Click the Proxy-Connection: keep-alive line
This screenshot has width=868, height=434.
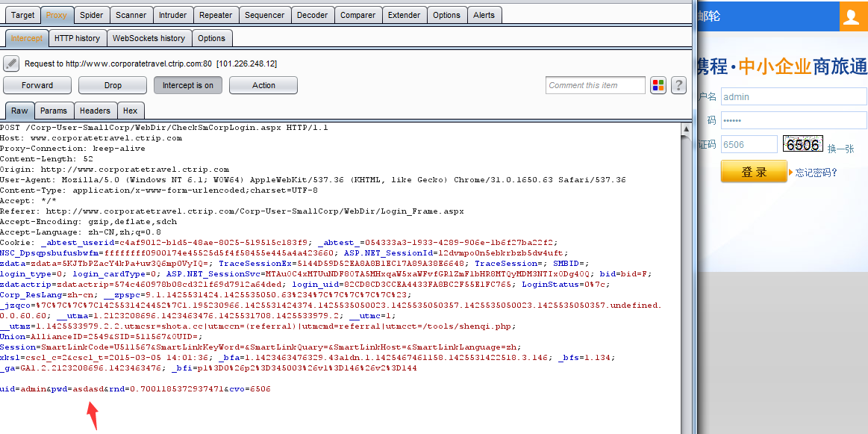point(72,149)
